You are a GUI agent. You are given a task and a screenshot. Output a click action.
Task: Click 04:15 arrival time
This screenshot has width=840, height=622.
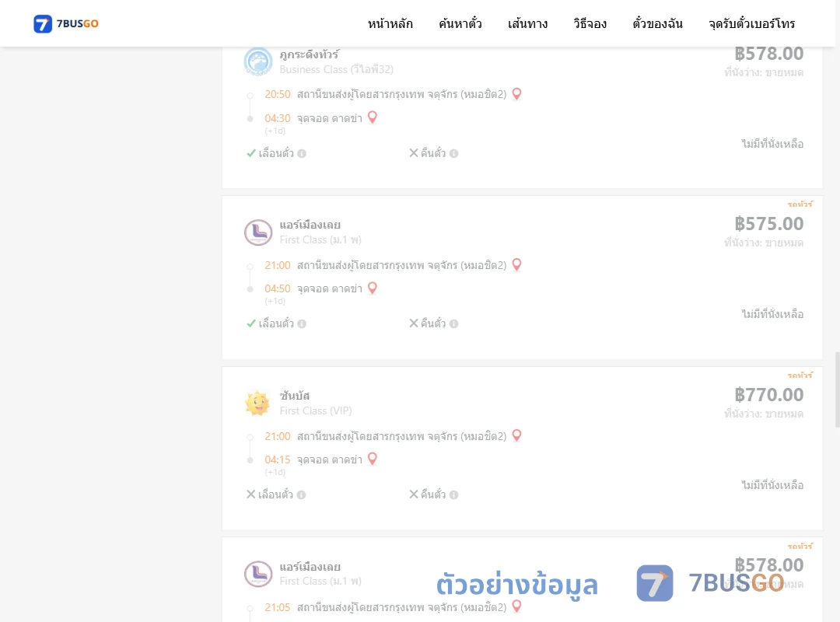click(x=278, y=460)
